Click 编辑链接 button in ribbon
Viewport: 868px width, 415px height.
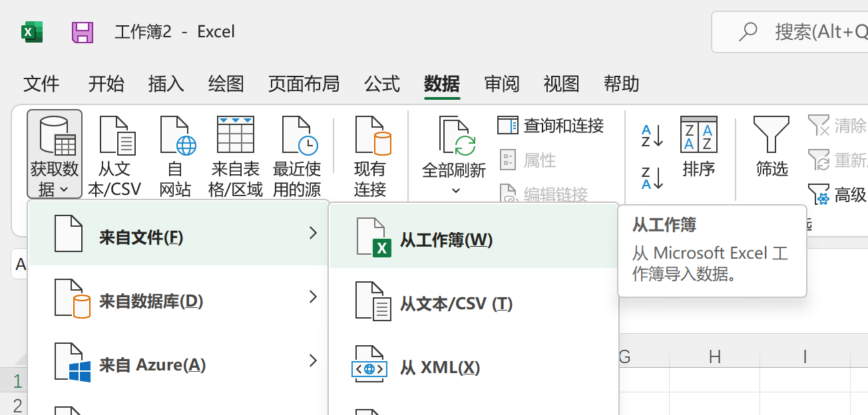[543, 194]
